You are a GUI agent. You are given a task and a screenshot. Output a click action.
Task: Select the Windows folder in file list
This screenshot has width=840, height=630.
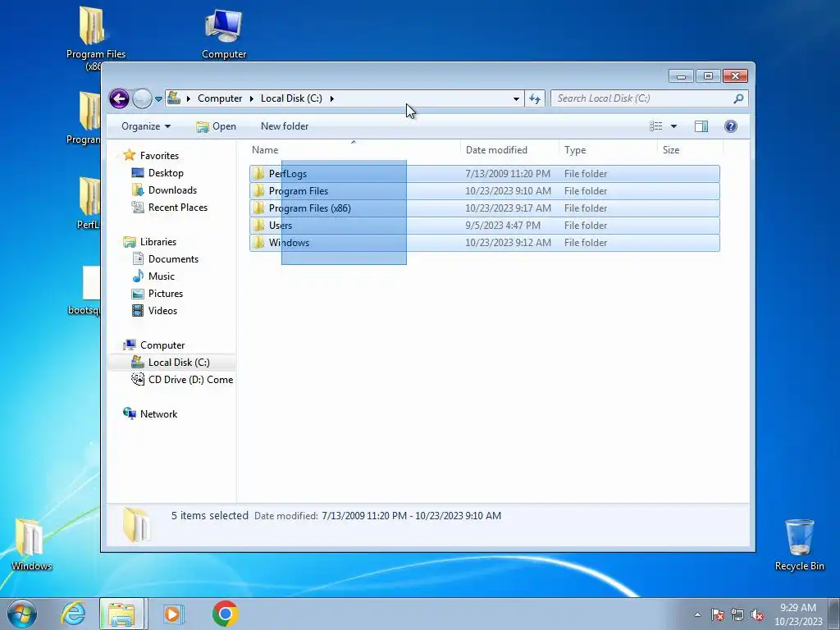[x=484, y=242]
